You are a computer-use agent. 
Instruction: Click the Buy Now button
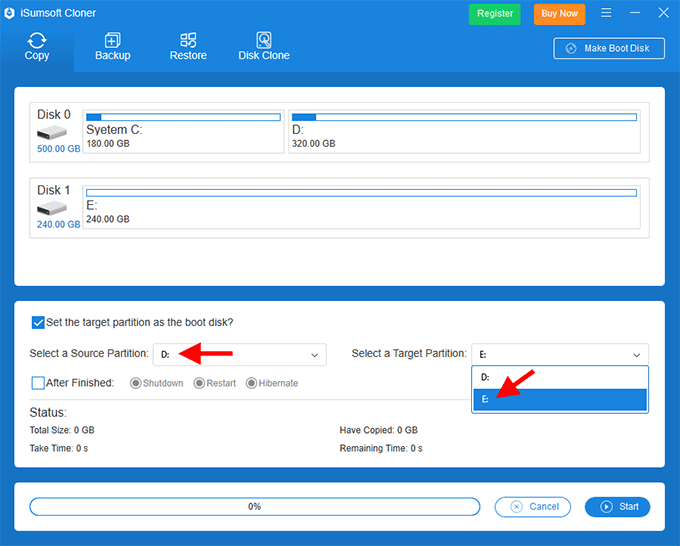(x=559, y=14)
